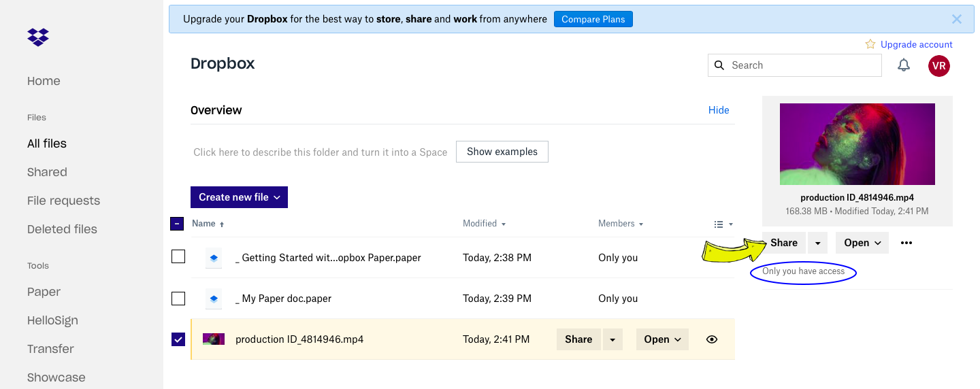Click the folder description placeholder text
This screenshot has height=389, width=980.
[320, 152]
